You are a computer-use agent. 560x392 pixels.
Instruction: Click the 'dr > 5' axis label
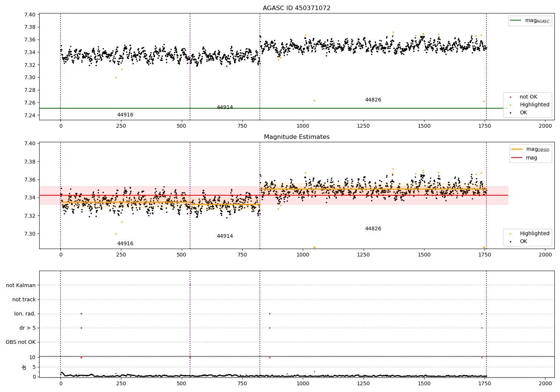28,328
